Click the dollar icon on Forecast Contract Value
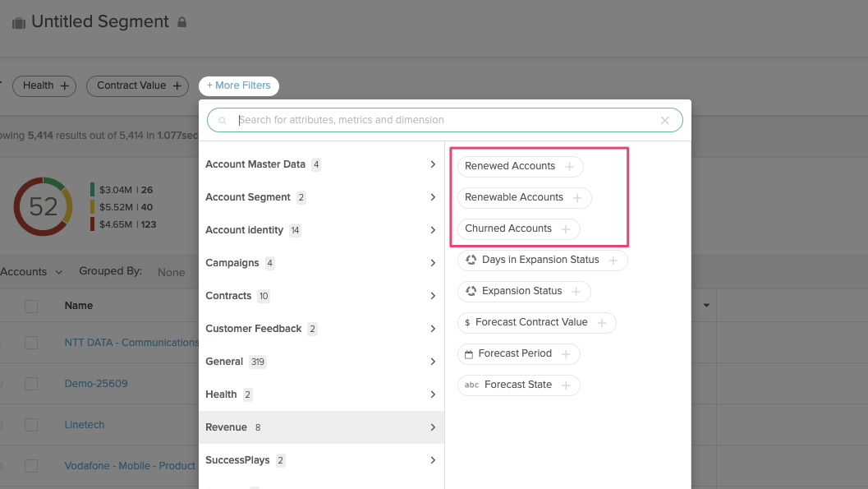The width and height of the screenshot is (868, 489). 468,322
